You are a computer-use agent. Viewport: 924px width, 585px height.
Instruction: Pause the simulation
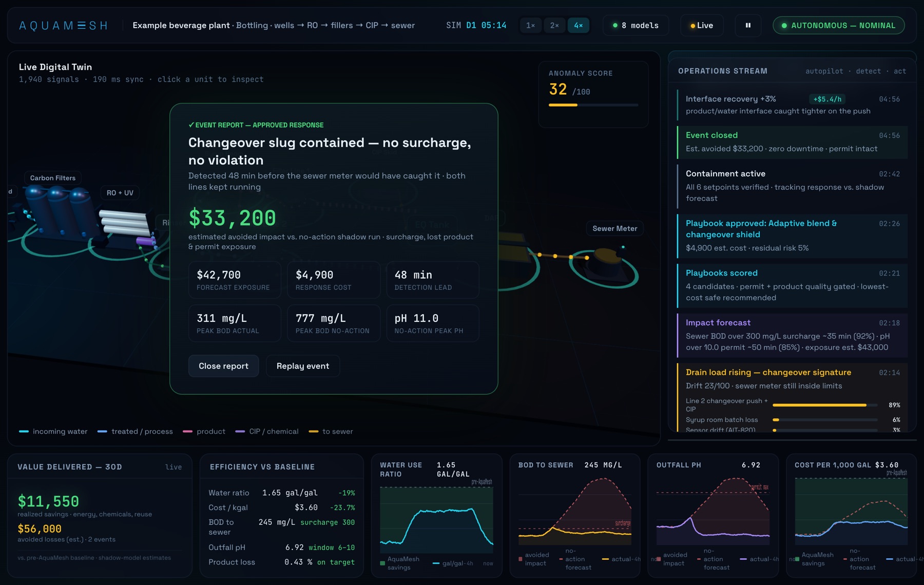[748, 25]
